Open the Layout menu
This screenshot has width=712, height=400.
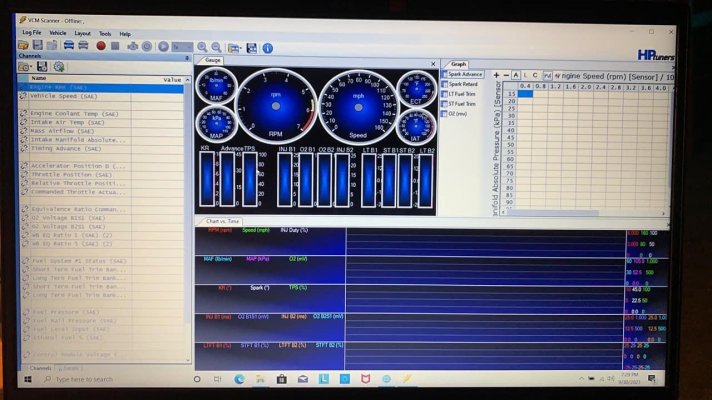[82, 34]
